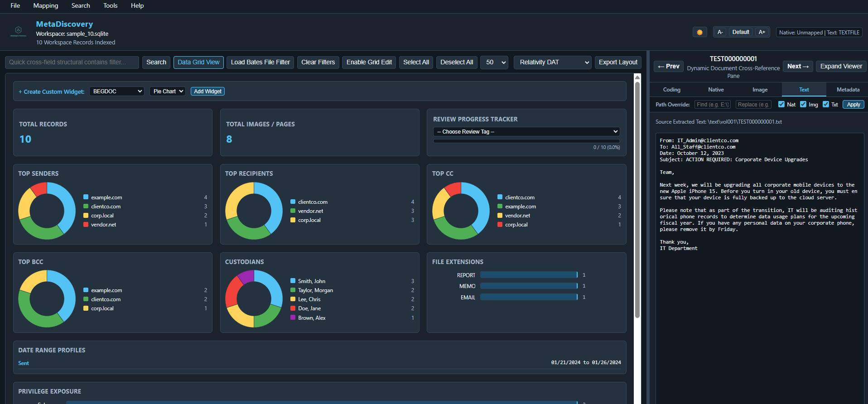Open the Help menu
This screenshot has height=404, width=868.
137,6
